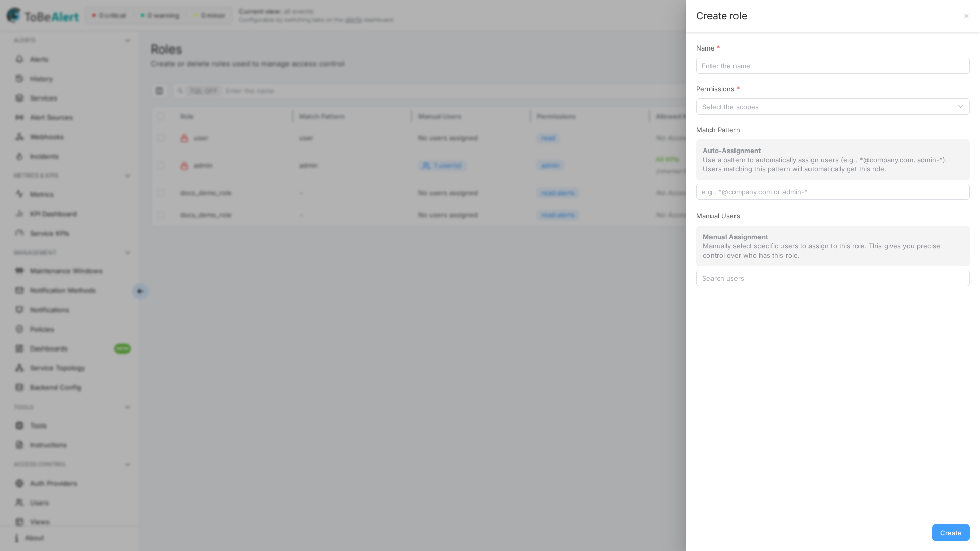Click the Dashboards sidebar icon
980x551 pixels.
point(19,348)
